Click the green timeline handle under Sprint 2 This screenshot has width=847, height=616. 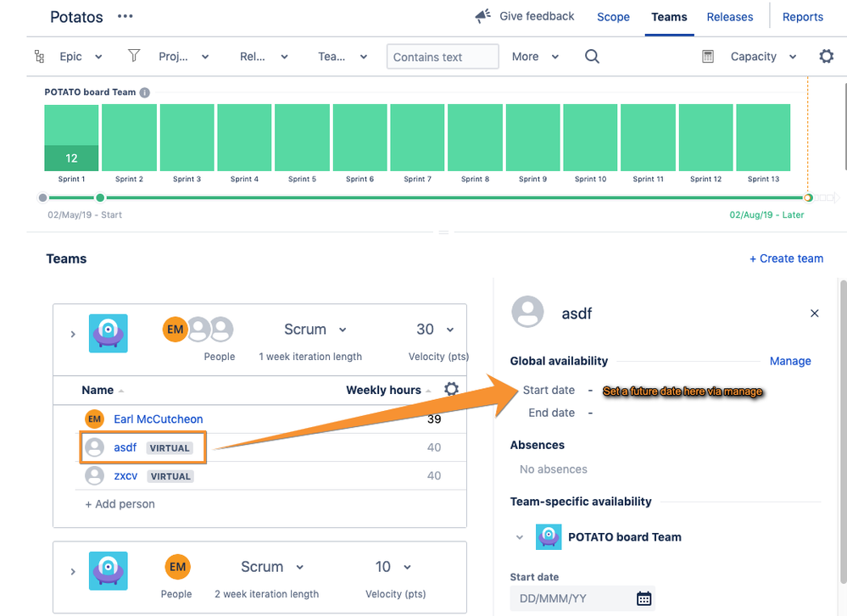pyautogui.click(x=100, y=197)
